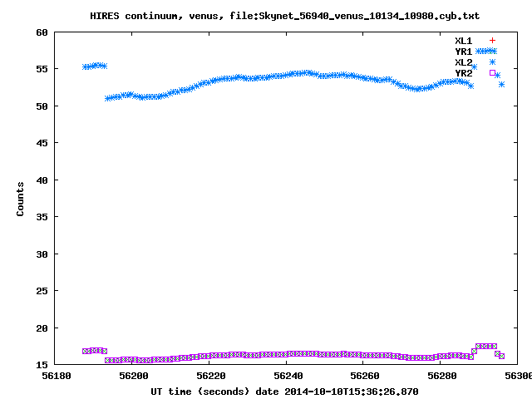Click x-axis tick label 56180
532x399 pixels.
click(x=57, y=377)
